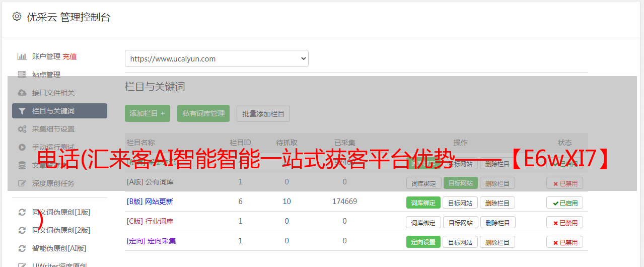Click 删除栏目 in the 公有词库 row

(497, 183)
